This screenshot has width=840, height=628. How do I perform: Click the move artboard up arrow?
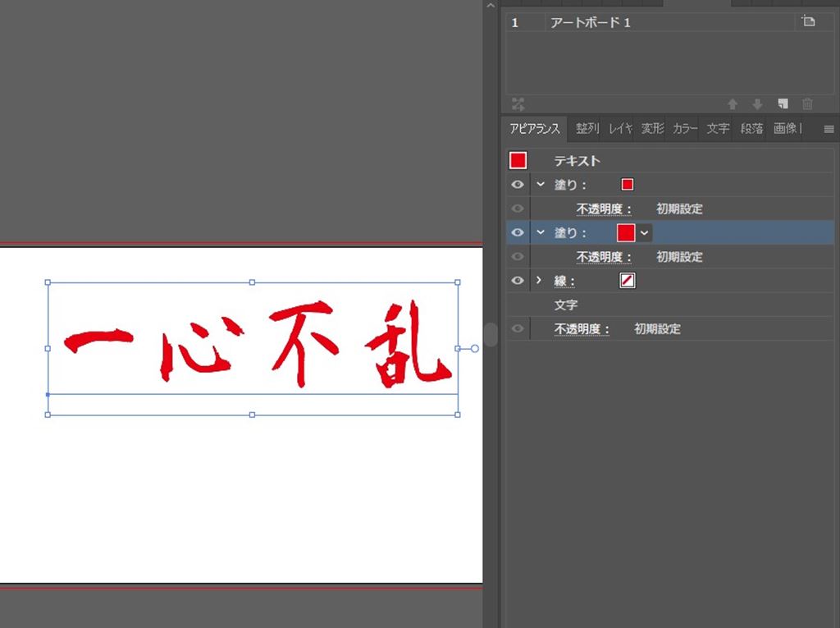click(733, 104)
